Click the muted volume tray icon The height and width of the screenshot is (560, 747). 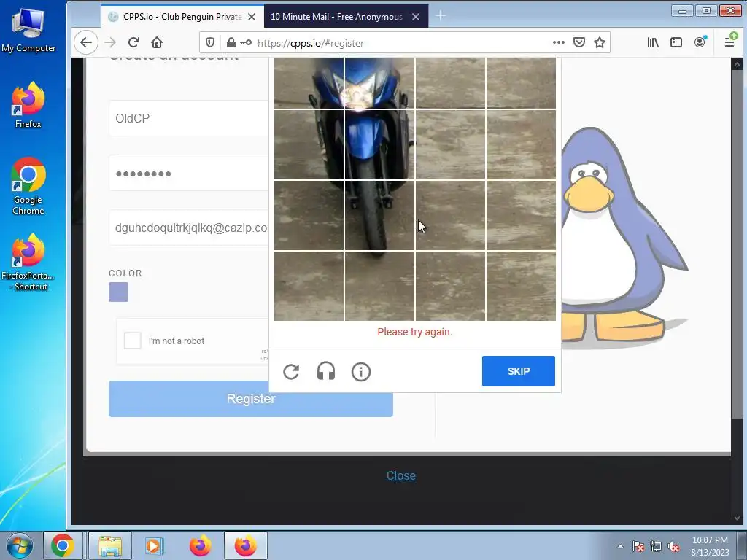point(673,546)
